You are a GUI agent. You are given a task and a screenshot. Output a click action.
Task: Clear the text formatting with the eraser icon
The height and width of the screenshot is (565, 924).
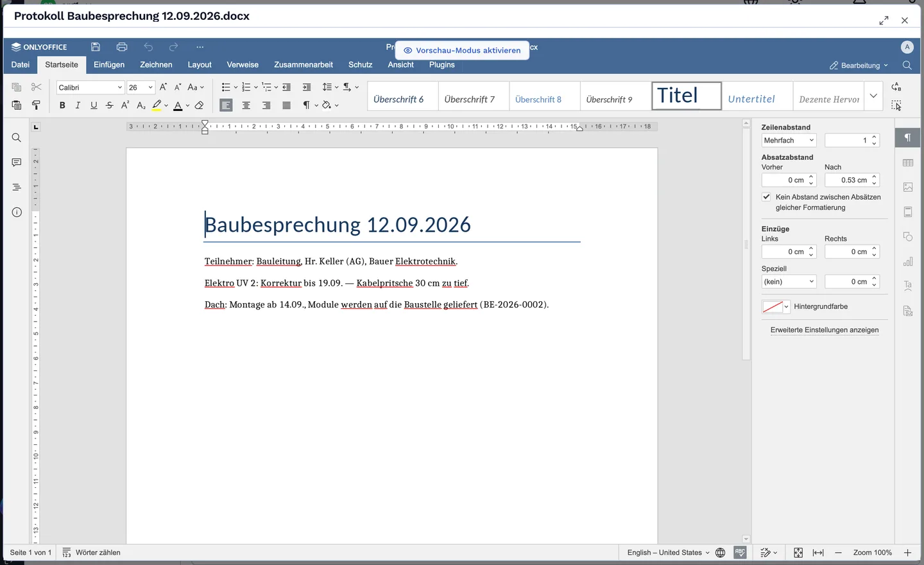click(199, 105)
